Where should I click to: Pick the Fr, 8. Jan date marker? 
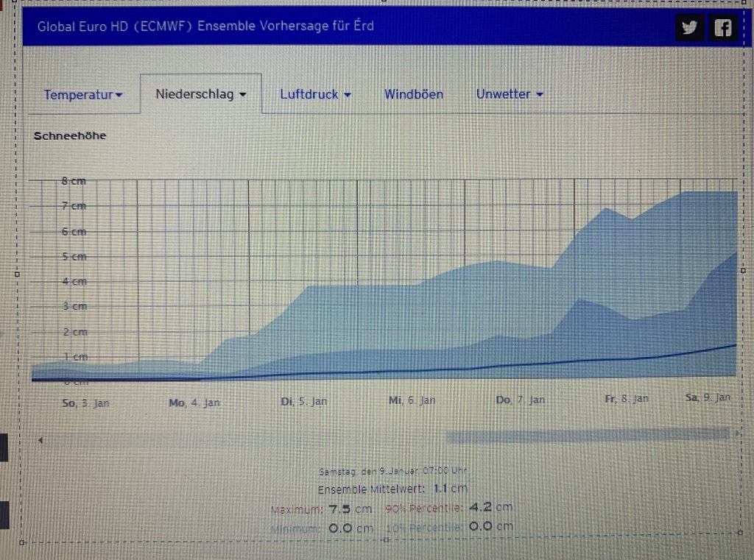tap(627, 398)
